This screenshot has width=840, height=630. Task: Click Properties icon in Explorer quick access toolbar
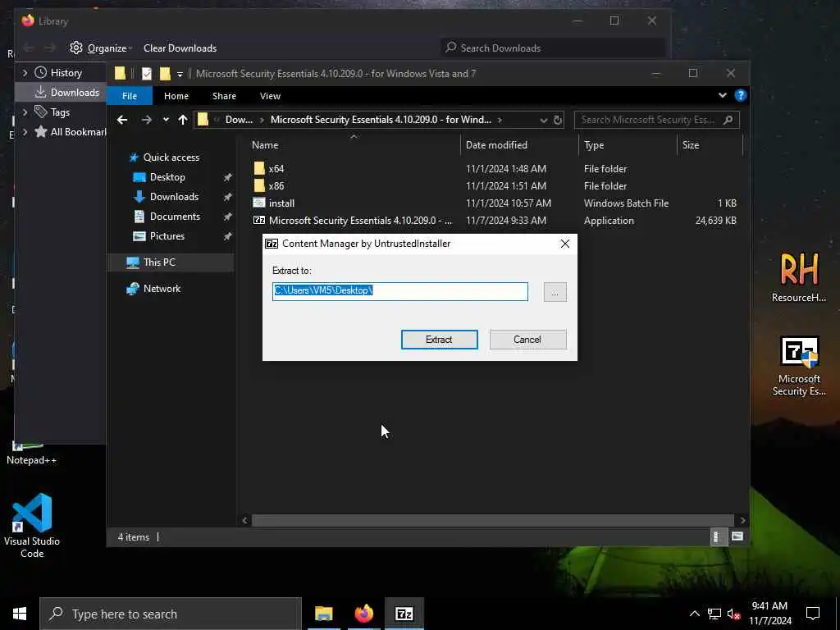[146, 73]
